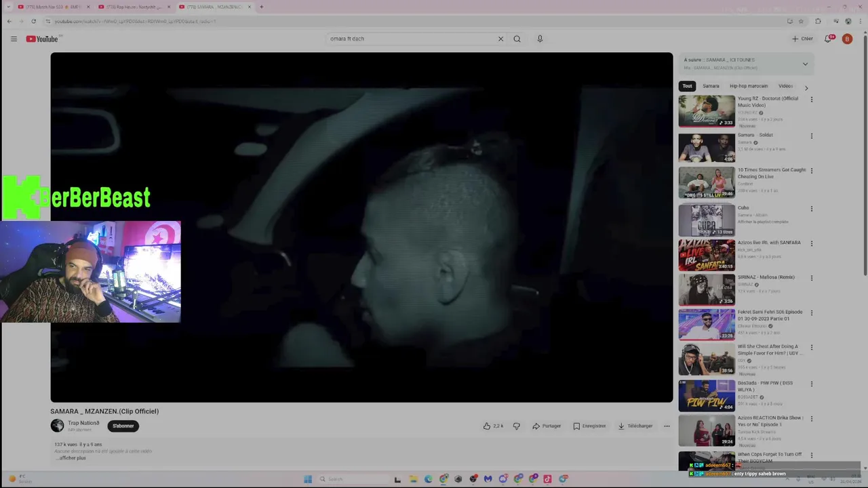
Task: Download the video with Télécharger
Action: (635, 426)
